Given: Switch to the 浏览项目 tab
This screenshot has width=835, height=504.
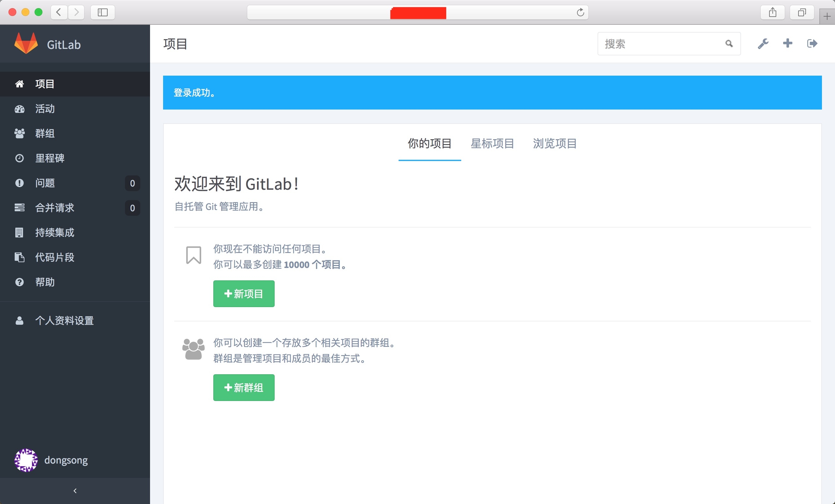Looking at the screenshot, I should pos(554,144).
